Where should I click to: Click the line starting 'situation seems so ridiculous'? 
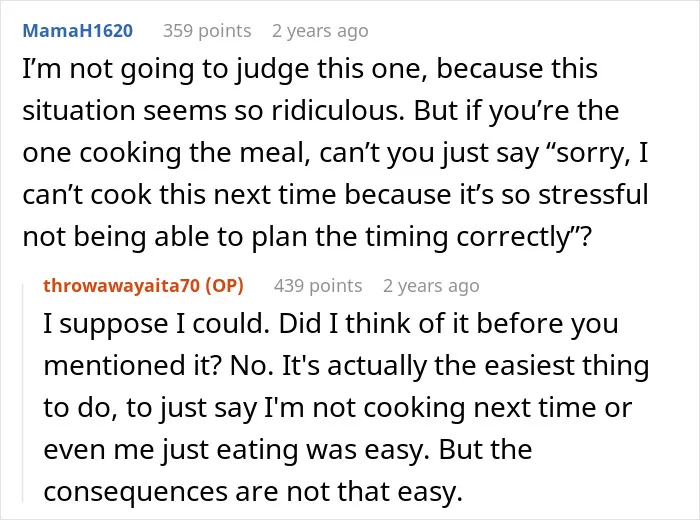point(321,111)
